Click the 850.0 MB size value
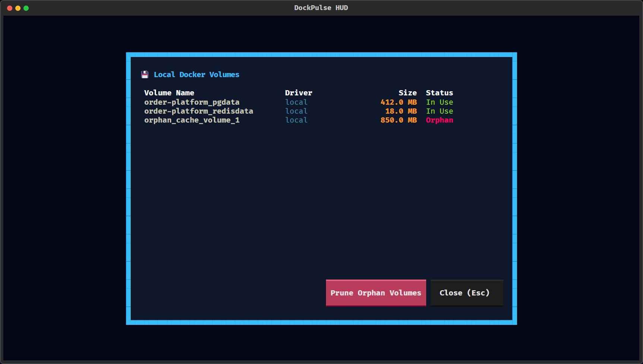Viewport: 643px width, 364px height. [399, 120]
